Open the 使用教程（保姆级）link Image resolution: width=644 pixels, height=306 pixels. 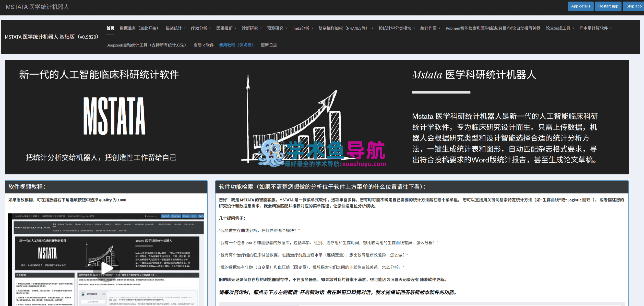(x=237, y=45)
